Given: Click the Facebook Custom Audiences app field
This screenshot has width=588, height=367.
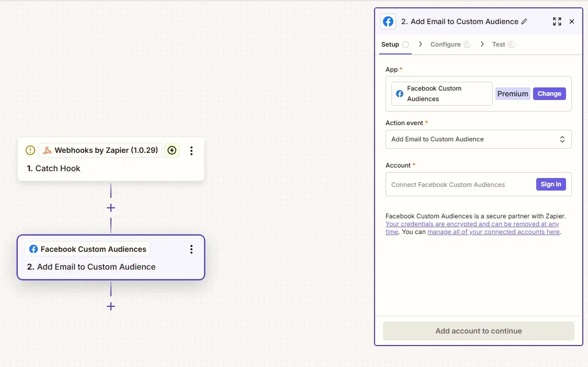Looking at the screenshot, I should (442, 94).
